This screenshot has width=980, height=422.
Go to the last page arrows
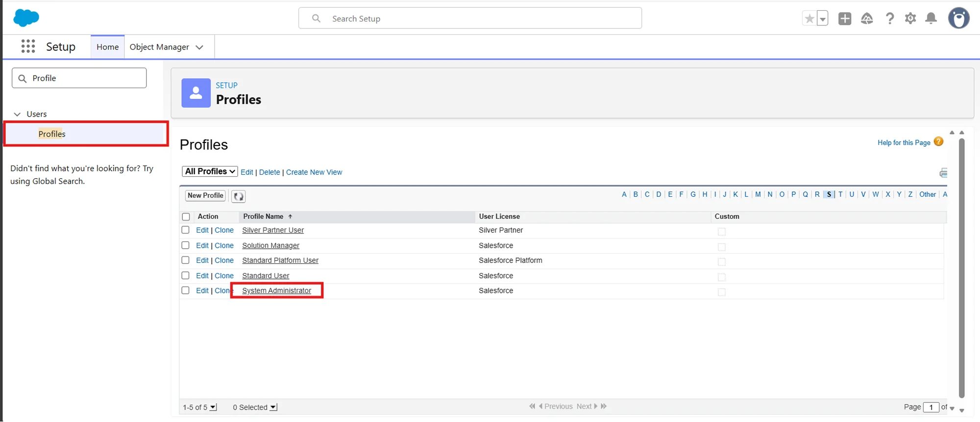tap(604, 406)
